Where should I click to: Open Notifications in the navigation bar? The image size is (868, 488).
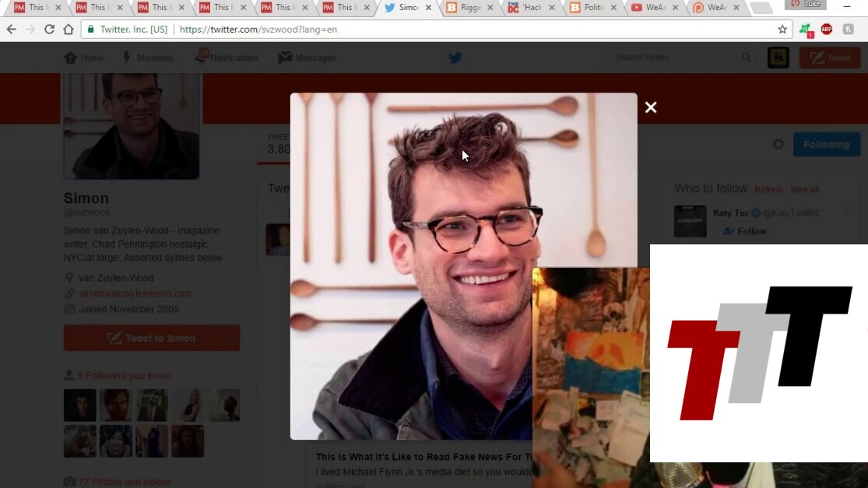[226, 58]
